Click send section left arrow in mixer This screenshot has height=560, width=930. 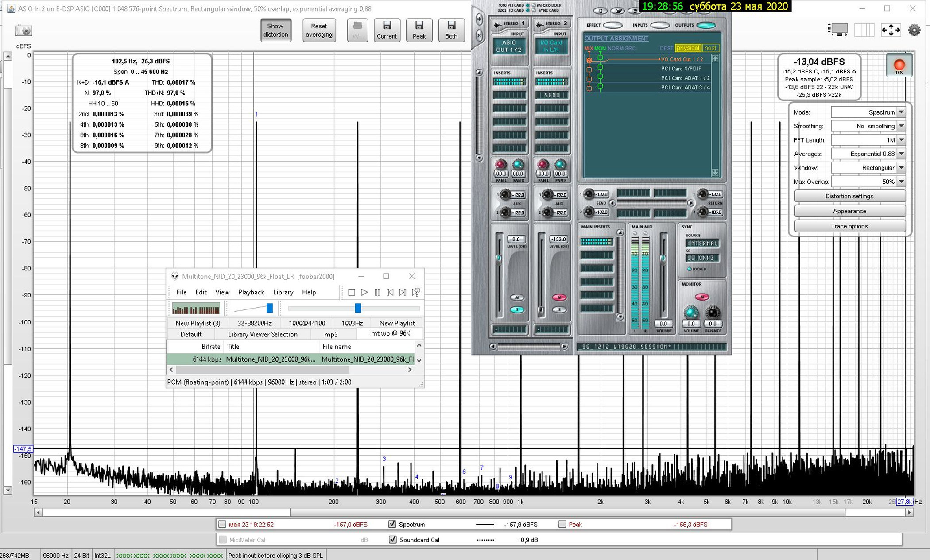(612, 203)
